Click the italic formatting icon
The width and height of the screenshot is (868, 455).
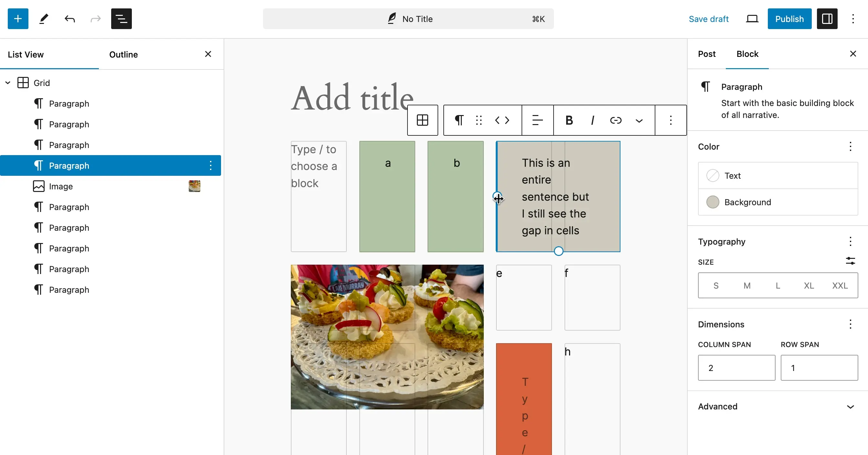(592, 120)
